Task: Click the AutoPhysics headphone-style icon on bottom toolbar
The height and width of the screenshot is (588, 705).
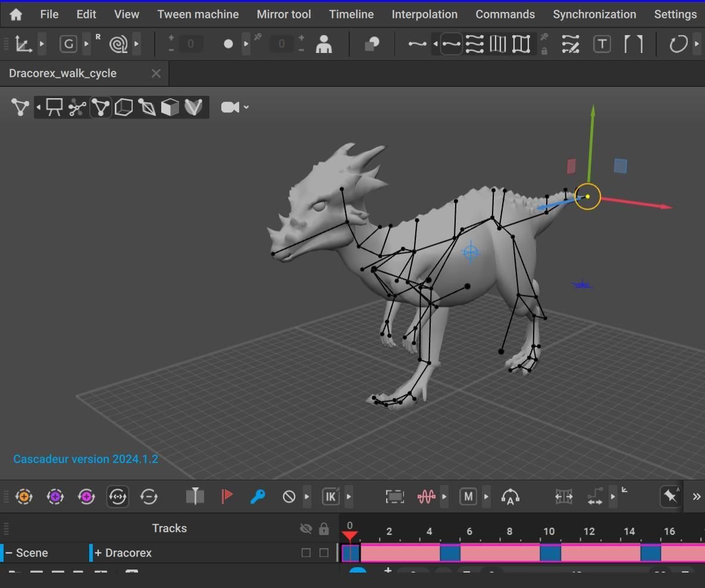Action: [510, 496]
